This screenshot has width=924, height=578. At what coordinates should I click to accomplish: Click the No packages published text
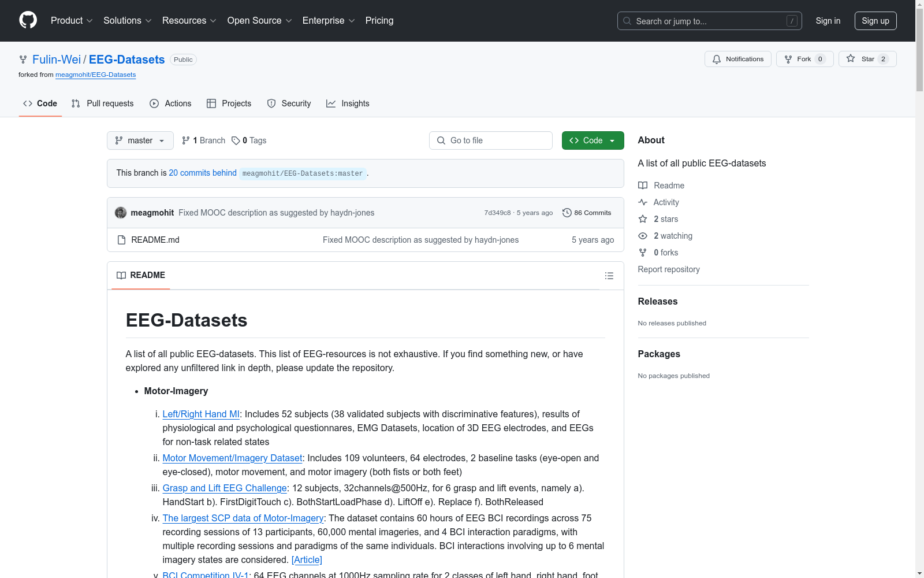(x=674, y=376)
